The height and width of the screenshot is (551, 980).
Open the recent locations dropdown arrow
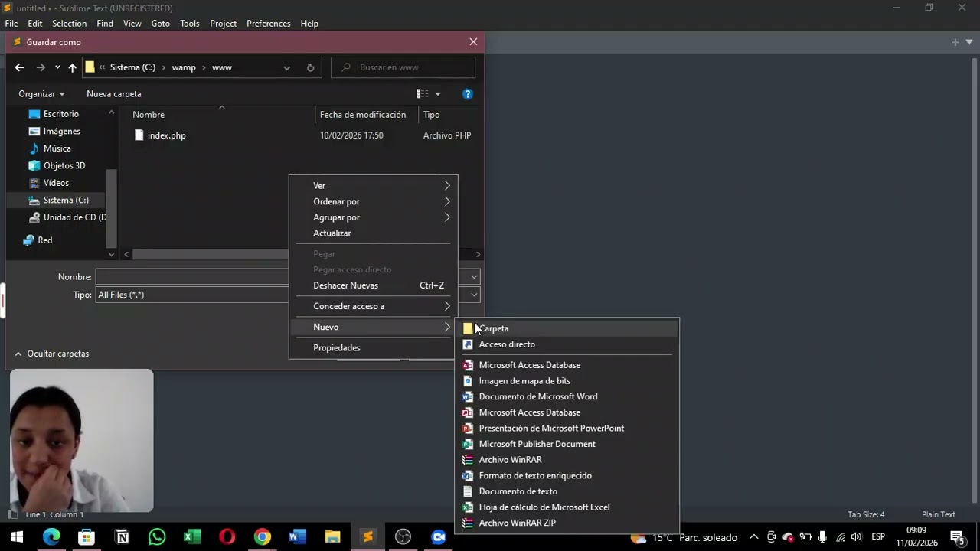point(57,67)
